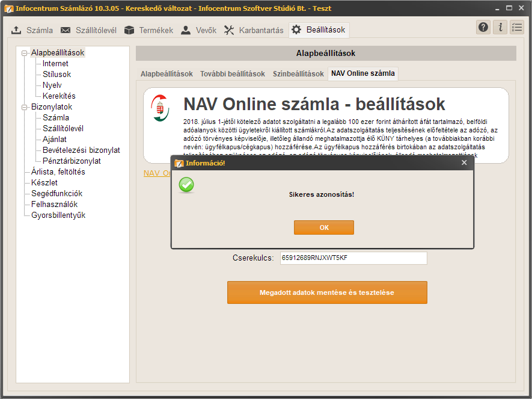Collapse the Bizonylatok tree node
The height and width of the screenshot is (399, 532).
click(24, 107)
